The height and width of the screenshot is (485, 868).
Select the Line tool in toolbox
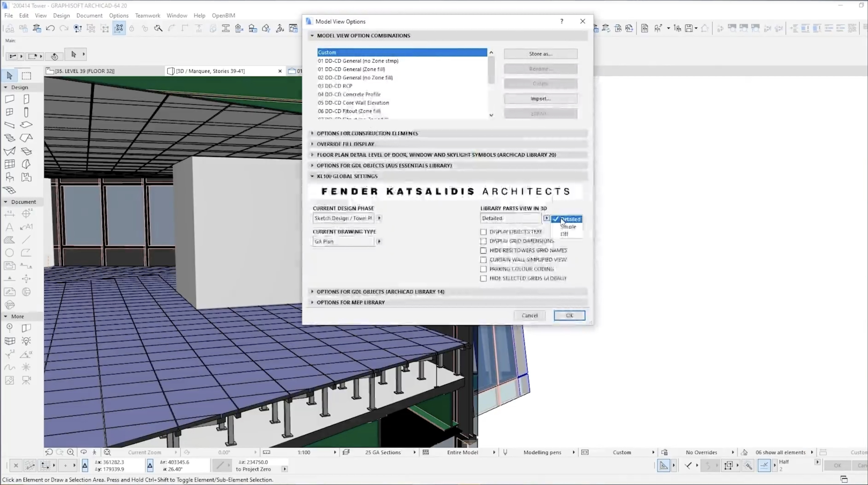pos(26,240)
